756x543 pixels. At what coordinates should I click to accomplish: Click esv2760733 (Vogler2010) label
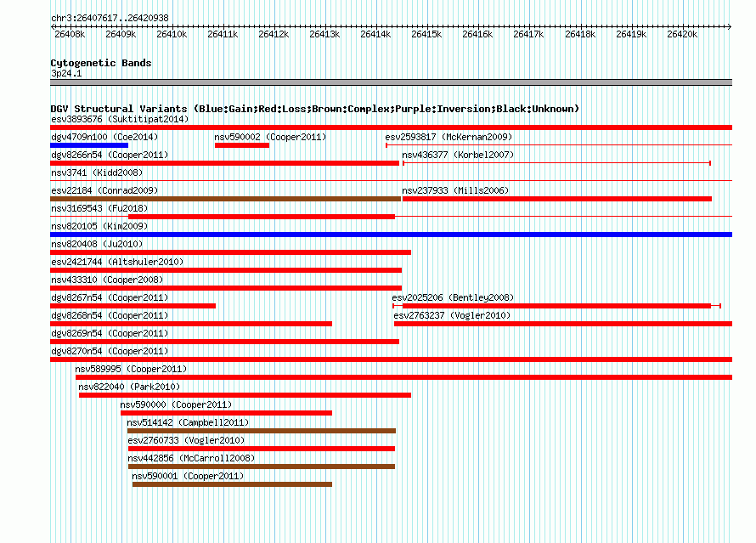(x=186, y=440)
